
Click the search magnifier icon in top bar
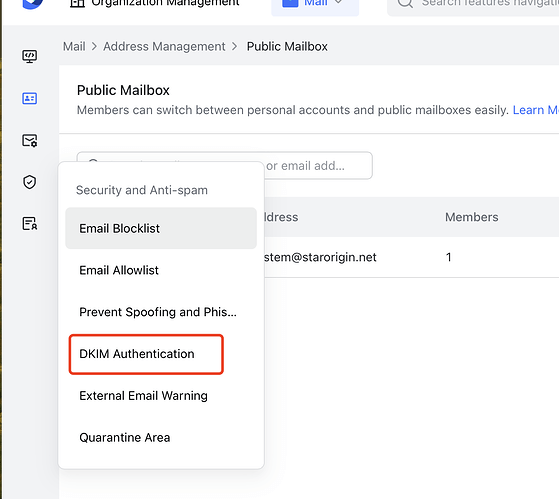[405, 3]
